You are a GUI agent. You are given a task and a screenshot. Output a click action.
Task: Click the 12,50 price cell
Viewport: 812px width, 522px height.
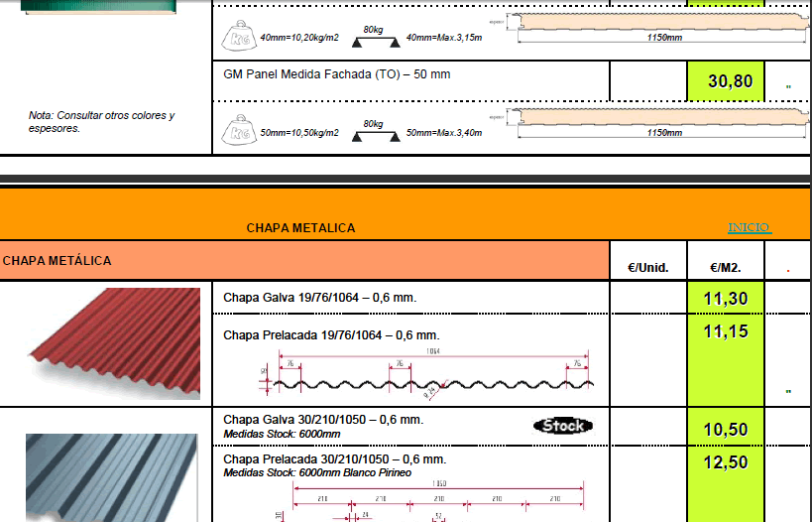(x=726, y=462)
